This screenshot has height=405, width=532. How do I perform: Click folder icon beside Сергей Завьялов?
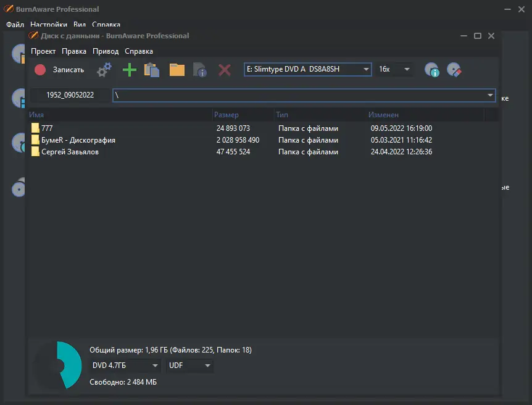pos(35,151)
